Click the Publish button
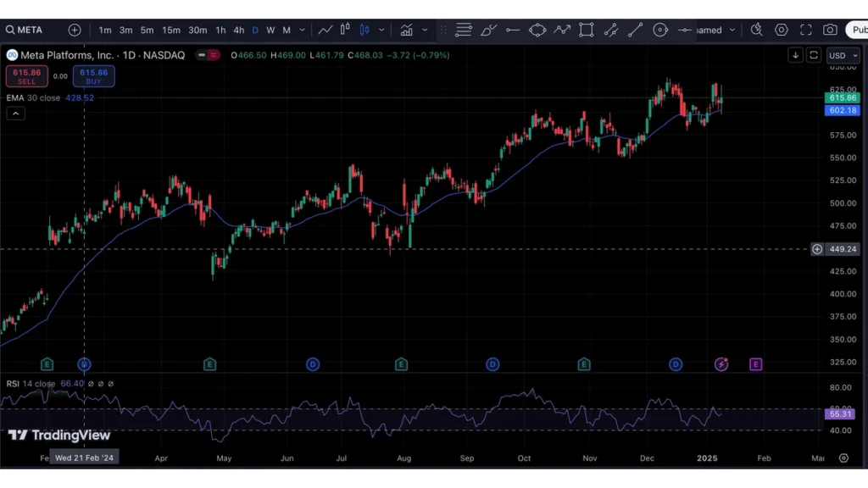The width and height of the screenshot is (868, 488). coord(857,30)
